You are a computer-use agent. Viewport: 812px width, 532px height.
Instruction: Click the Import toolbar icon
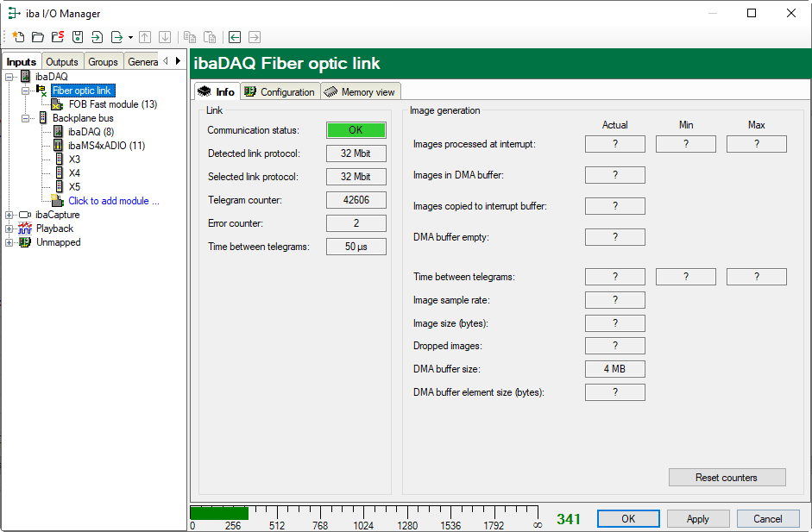pyautogui.click(x=97, y=37)
